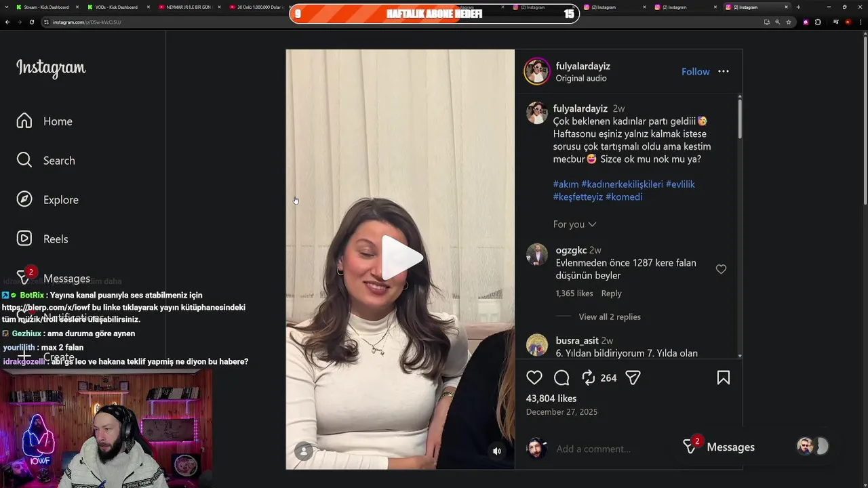The width and height of the screenshot is (868, 488).
Task: Open the floating Messages panel
Action: 721,447
